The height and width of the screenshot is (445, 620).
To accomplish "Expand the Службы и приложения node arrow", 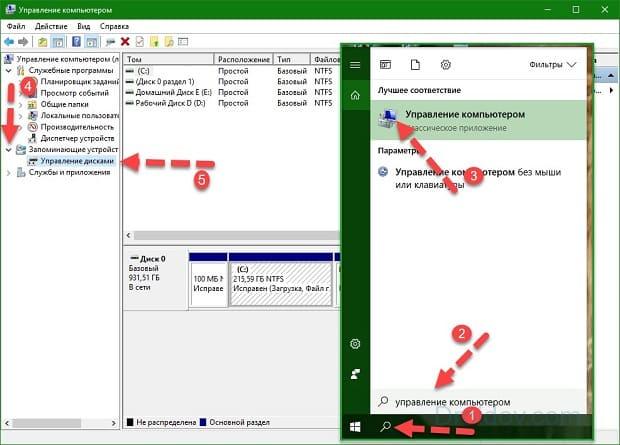I will tap(9, 173).
